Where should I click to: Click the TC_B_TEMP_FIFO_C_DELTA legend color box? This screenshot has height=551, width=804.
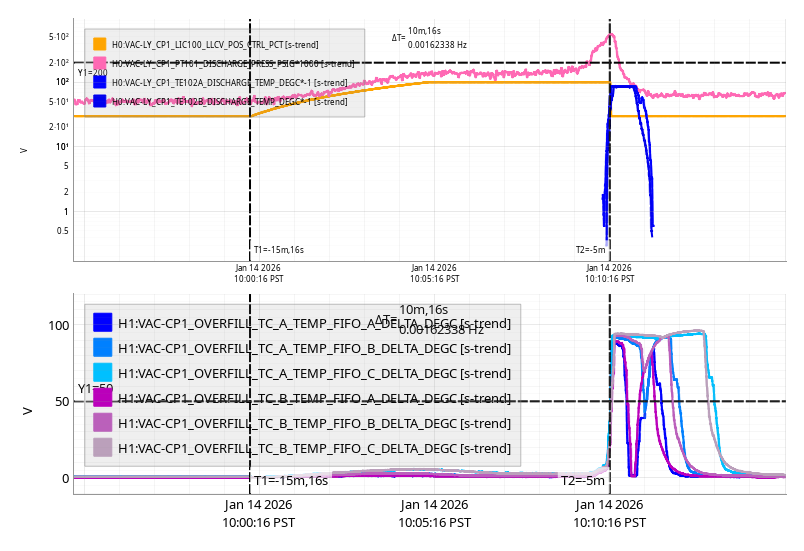pyautogui.click(x=102, y=448)
